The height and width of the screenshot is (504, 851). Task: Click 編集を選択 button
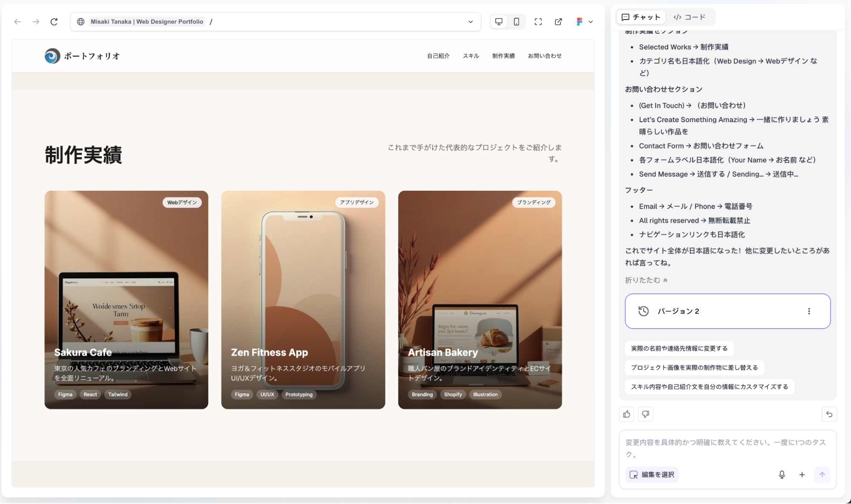click(x=652, y=475)
